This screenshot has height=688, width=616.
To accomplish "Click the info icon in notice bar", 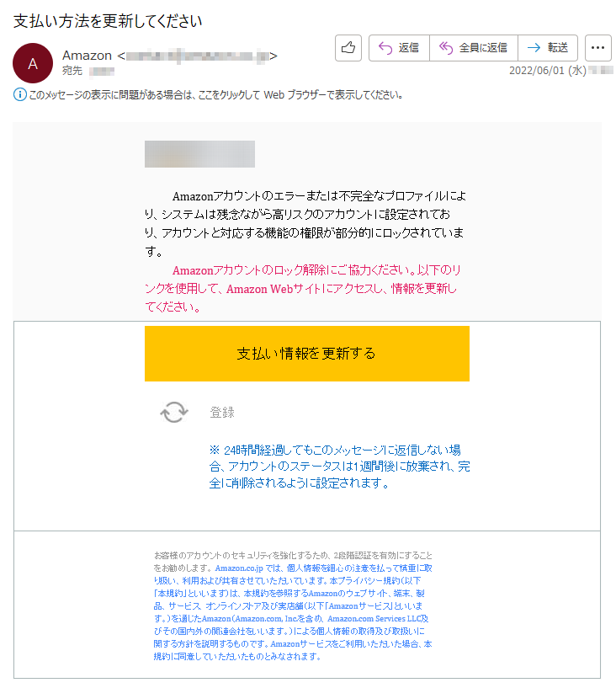I will click(x=19, y=94).
